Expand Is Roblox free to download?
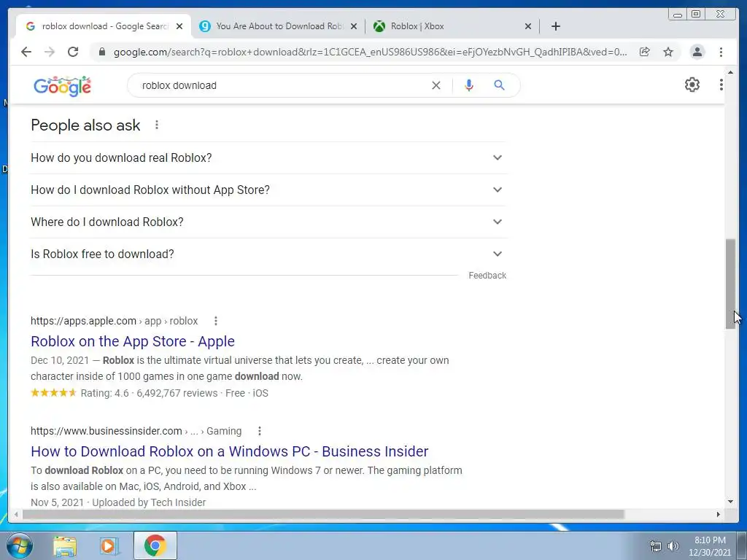 pyautogui.click(x=268, y=254)
